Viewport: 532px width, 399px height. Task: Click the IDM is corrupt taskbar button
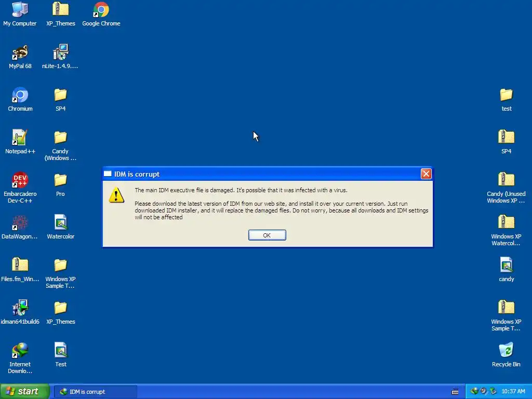click(x=96, y=392)
